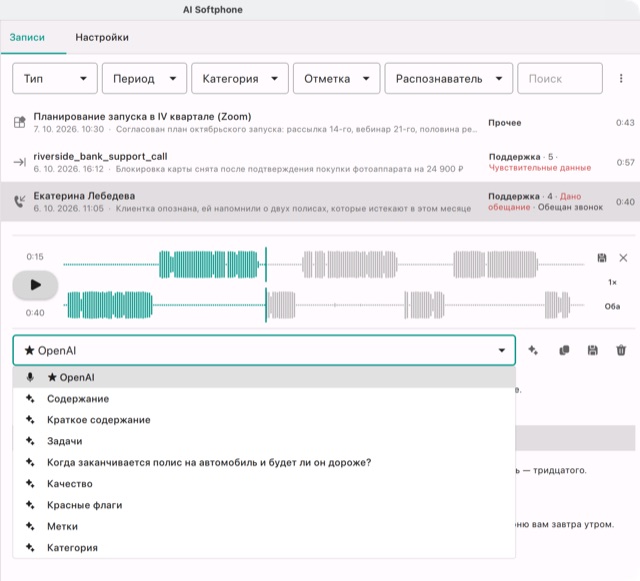This screenshot has width=640, height=581.
Task: Choose the ★ OpenAI option in the list
Action: pos(264,377)
